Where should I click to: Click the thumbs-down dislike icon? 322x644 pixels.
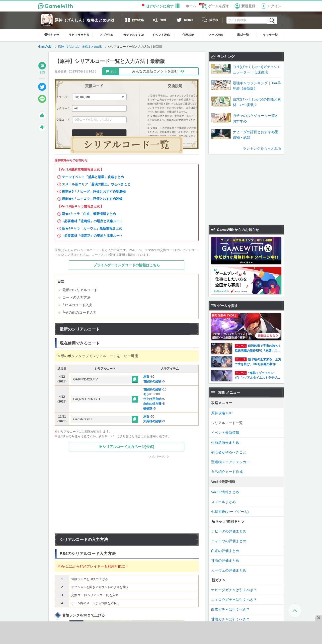[x=42, y=127]
